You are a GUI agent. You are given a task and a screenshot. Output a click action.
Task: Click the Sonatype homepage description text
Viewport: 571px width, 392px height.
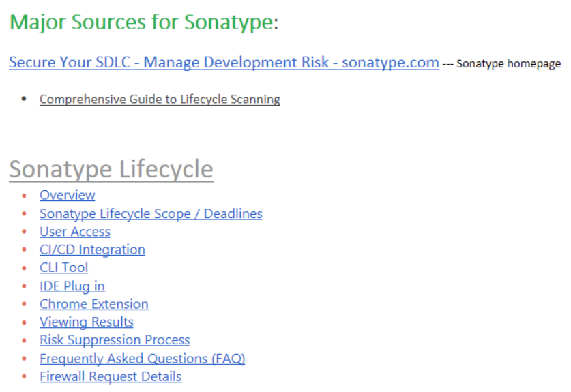(x=508, y=64)
